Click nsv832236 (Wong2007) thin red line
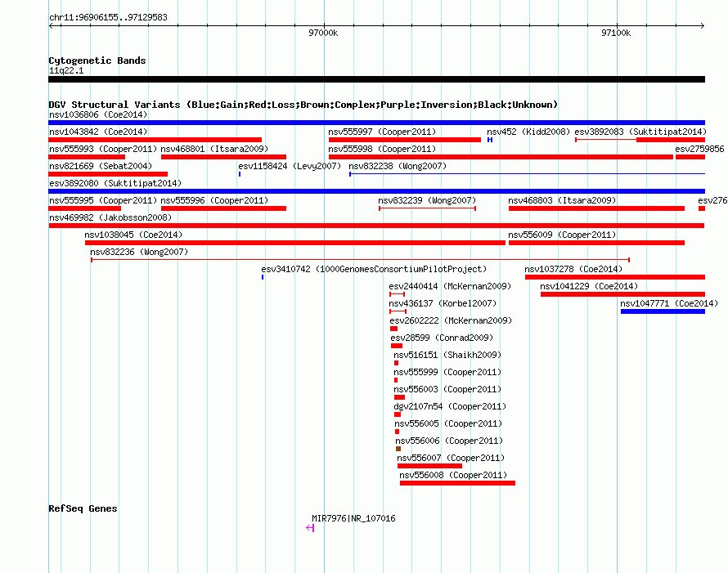The height and width of the screenshot is (573, 728). 360,260
